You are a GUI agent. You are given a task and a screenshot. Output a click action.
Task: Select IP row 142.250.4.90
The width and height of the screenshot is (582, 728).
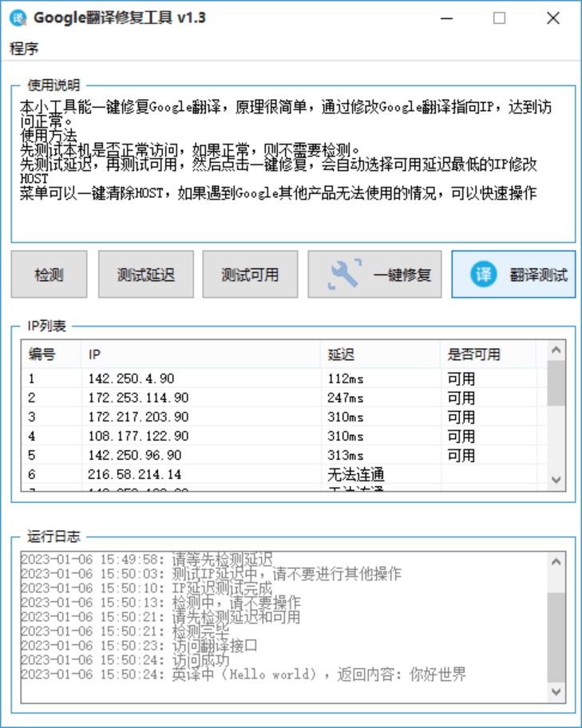pos(283,378)
